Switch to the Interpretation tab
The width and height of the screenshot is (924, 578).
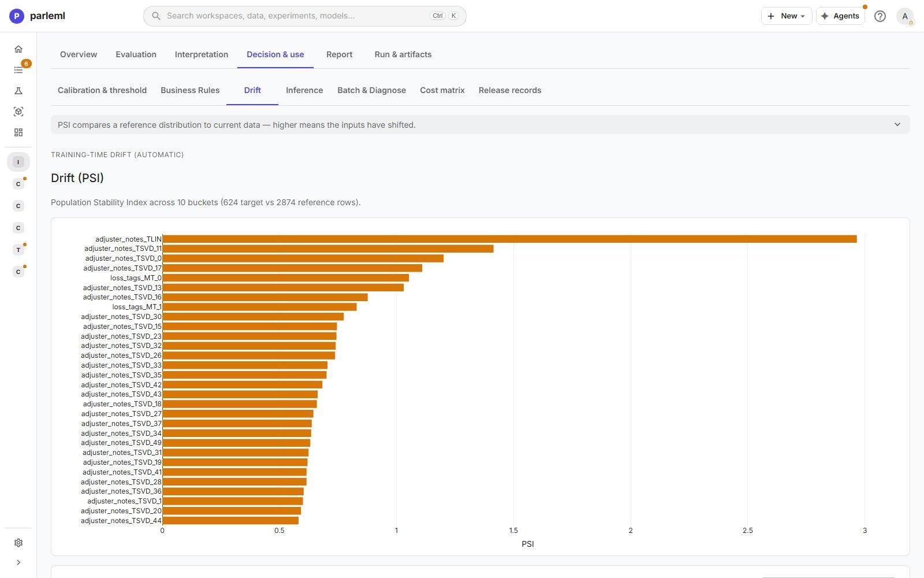[x=202, y=54]
